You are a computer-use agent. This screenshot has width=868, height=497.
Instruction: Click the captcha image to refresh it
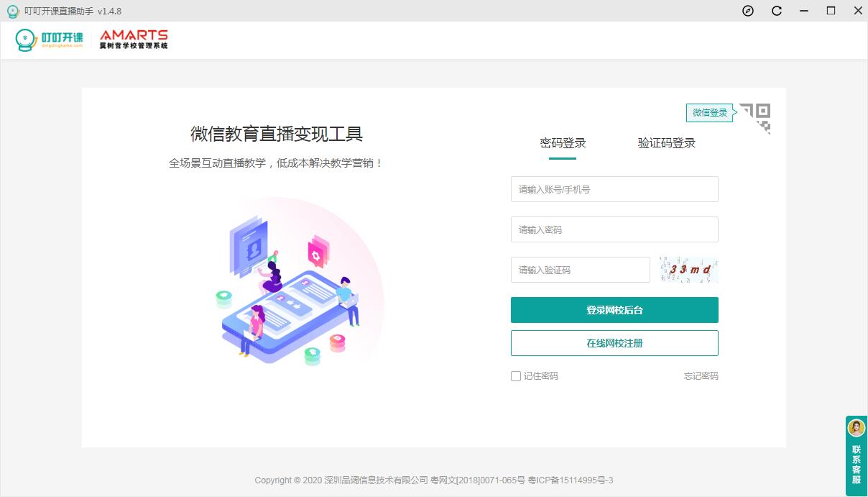pyautogui.click(x=688, y=268)
